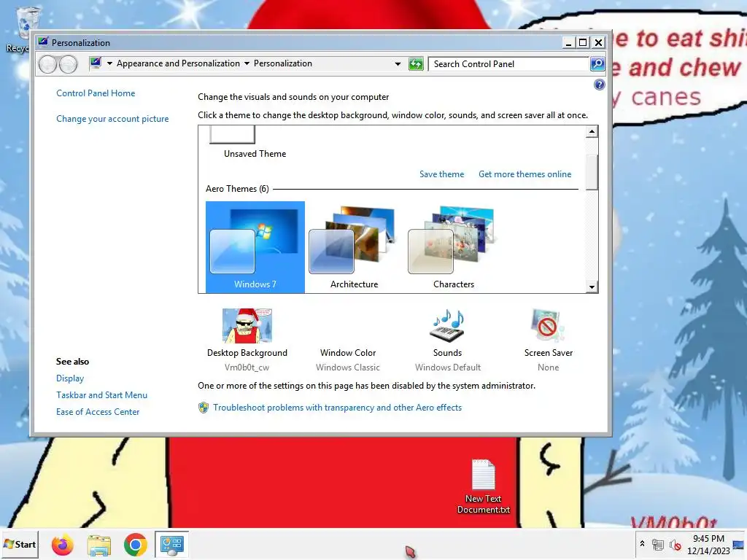Viewport: 747px width, 560px height.
Task: Select the Unsaved Theme thumbnail
Action: (255, 142)
